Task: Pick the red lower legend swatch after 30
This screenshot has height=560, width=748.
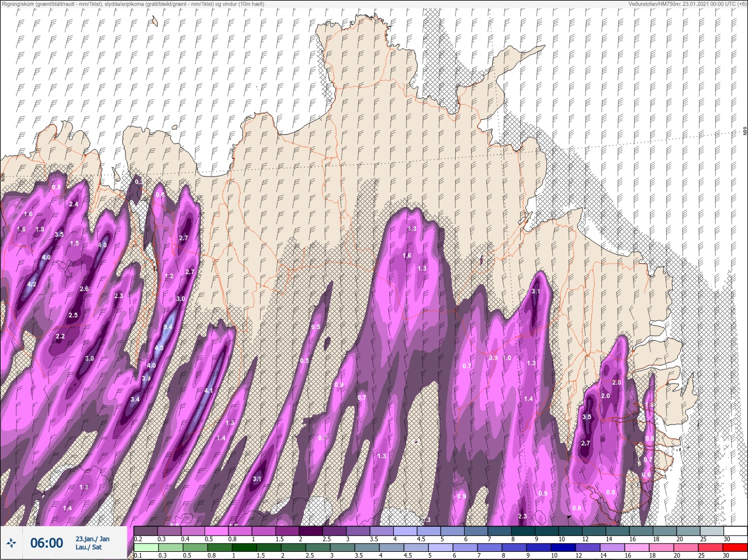Action: tap(735, 548)
